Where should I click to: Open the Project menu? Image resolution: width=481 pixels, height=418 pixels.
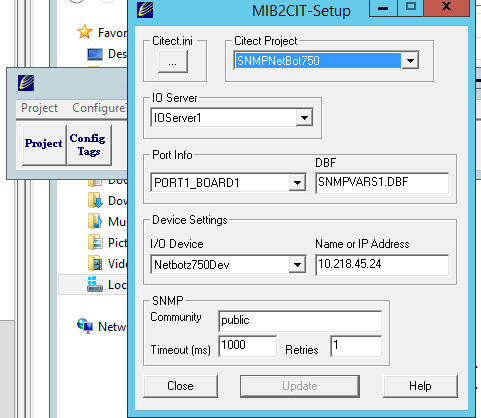[x=39, y=108]
